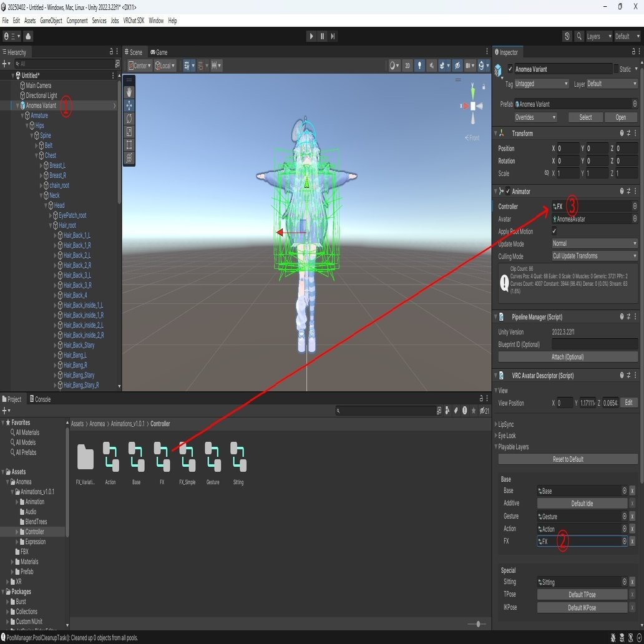Open the Culling Mode dropdown

(594, 255)
